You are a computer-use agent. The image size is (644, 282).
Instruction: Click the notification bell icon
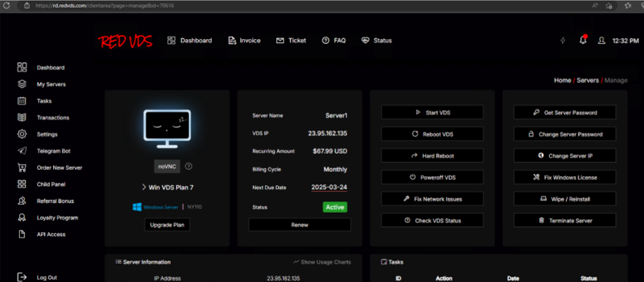(582, 40)
